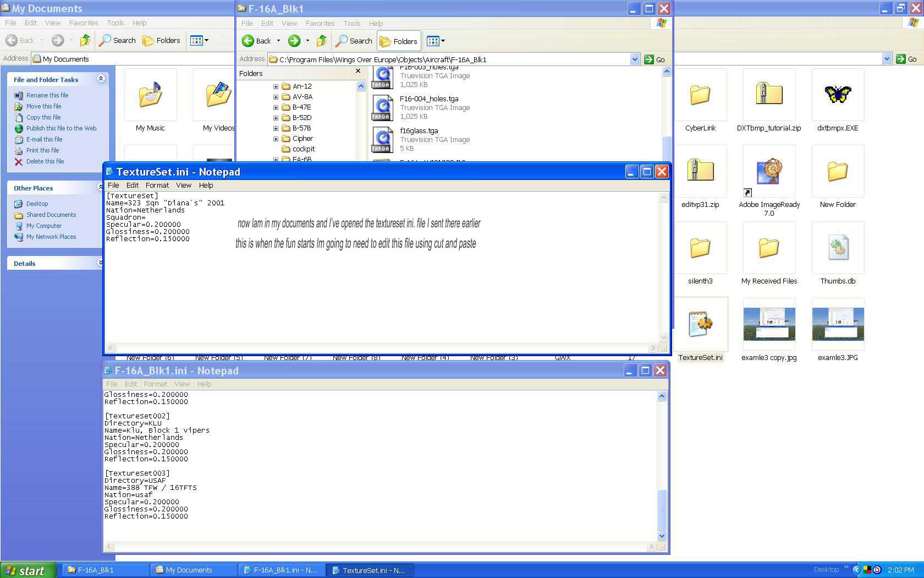Expand B-52D folder in tree

click(276, 118)
